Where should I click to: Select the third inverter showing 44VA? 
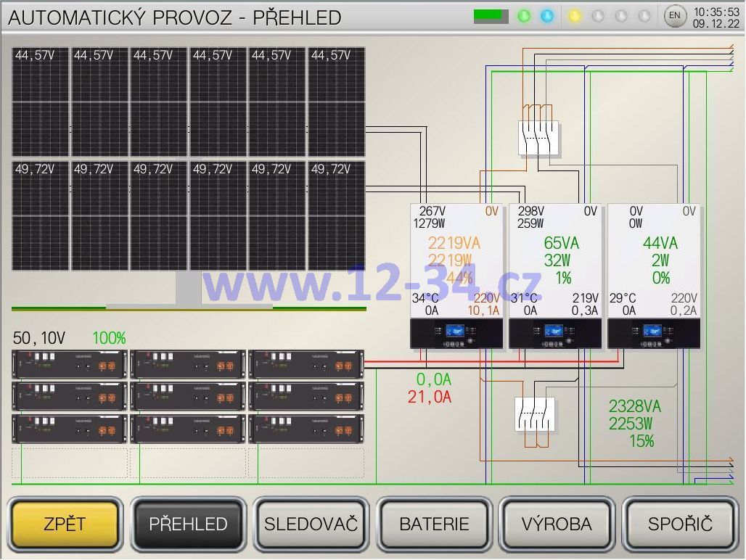point(654,276)
